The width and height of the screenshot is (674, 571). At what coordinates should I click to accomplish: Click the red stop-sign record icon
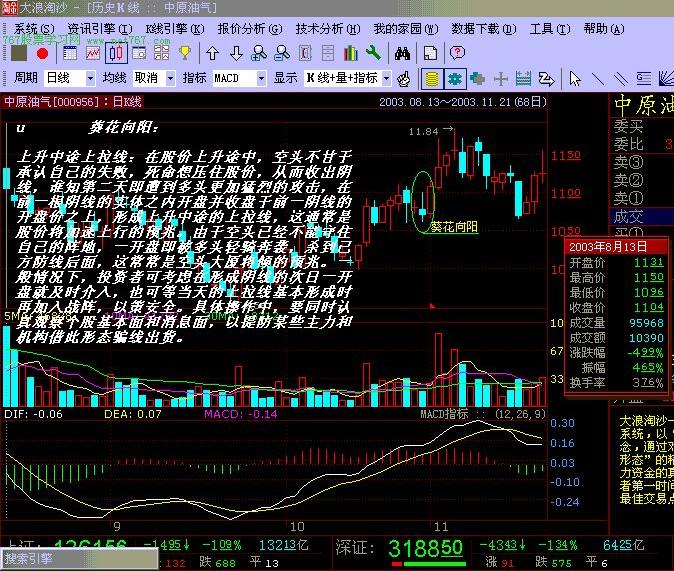[42, 54]
